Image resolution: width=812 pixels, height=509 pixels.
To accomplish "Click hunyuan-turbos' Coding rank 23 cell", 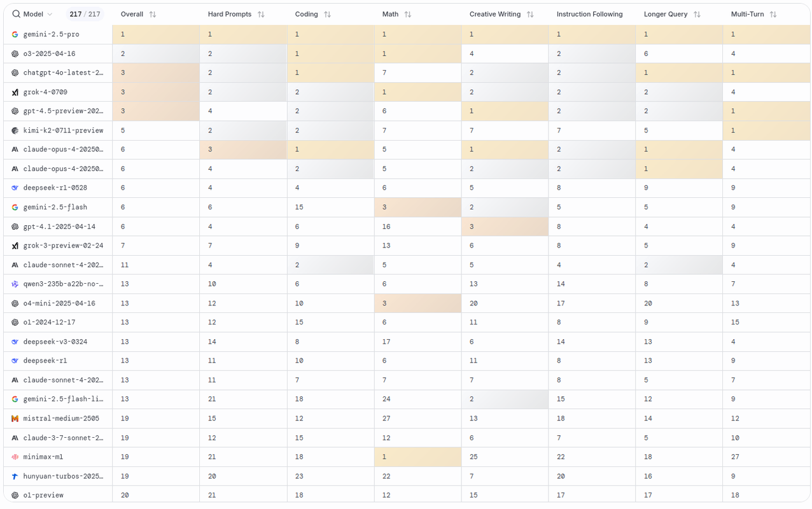I will 330,476.
